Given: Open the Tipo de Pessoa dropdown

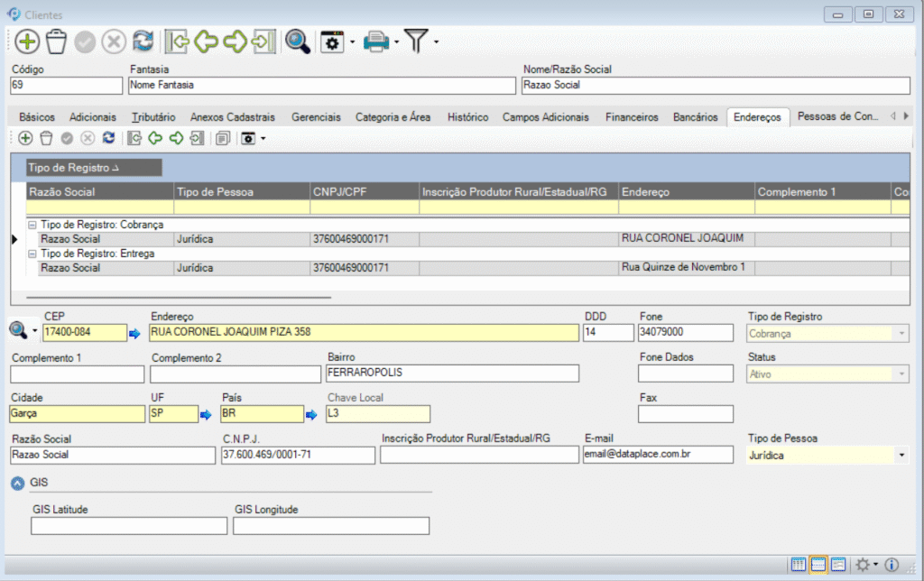Looking at the screenshot, I should tap(901, 456).
